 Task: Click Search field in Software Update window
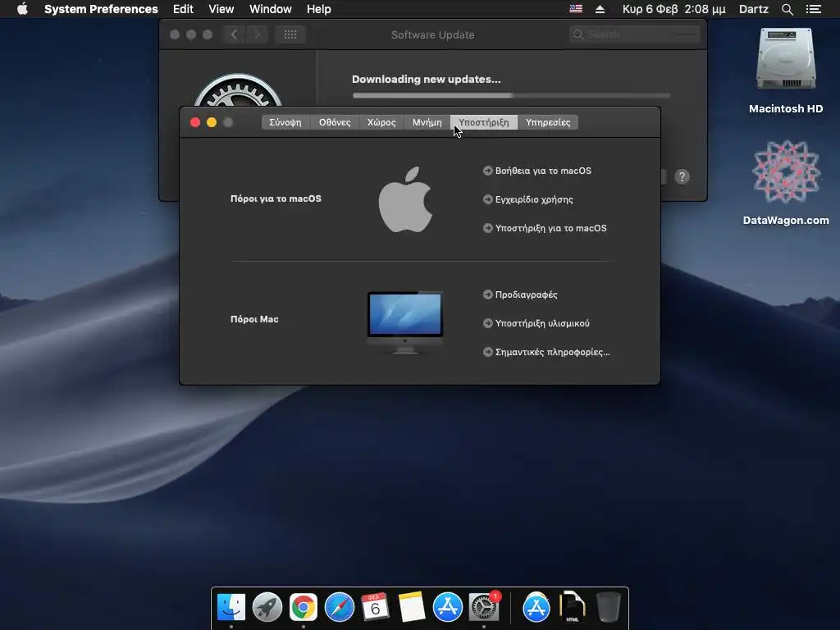635,34
